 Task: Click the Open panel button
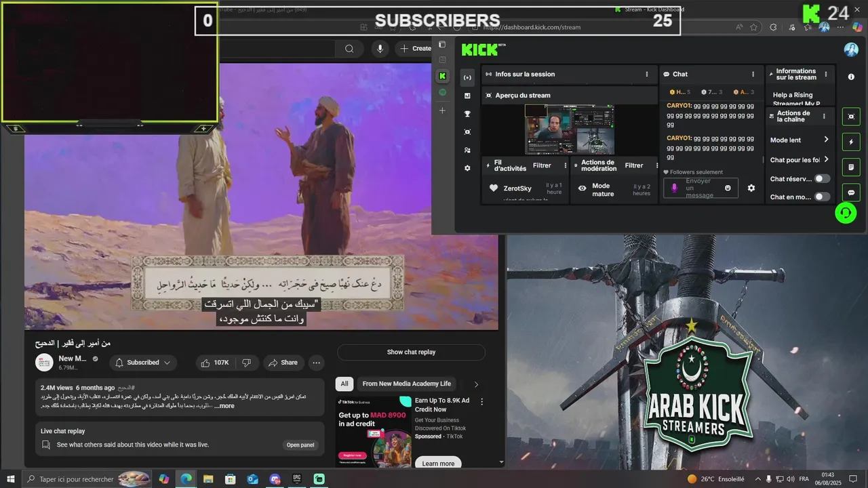300,445
